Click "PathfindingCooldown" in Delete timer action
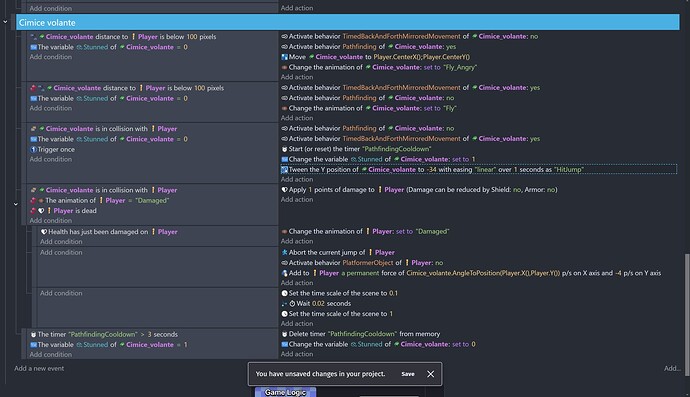The image size is (690, 397). (x=362, y=334)
